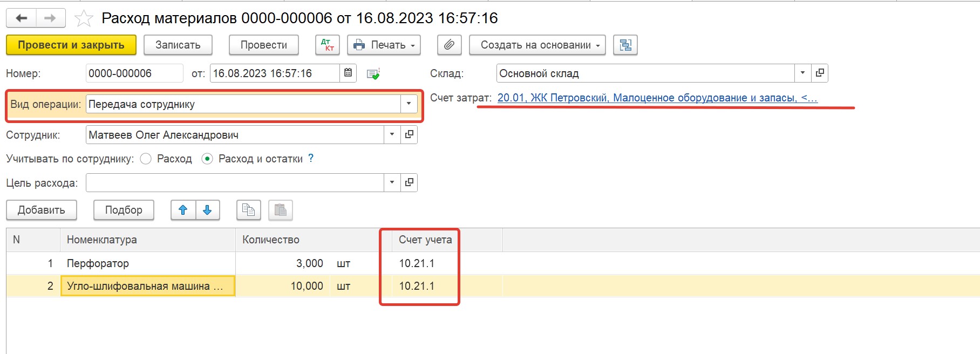The height and width of the screenshot is (354, 980).
Task: Click the Цель расхода input field
Action: click(235, 182)
